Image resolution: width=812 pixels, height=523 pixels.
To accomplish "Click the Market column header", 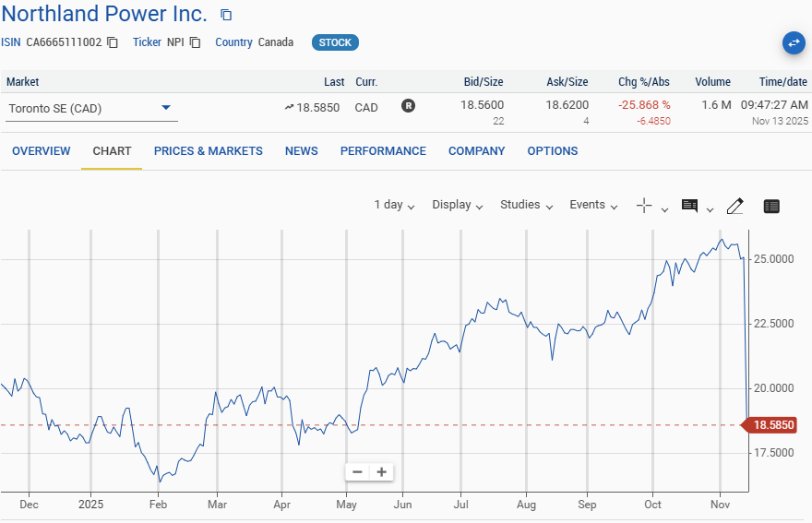I will pos(23,82).
